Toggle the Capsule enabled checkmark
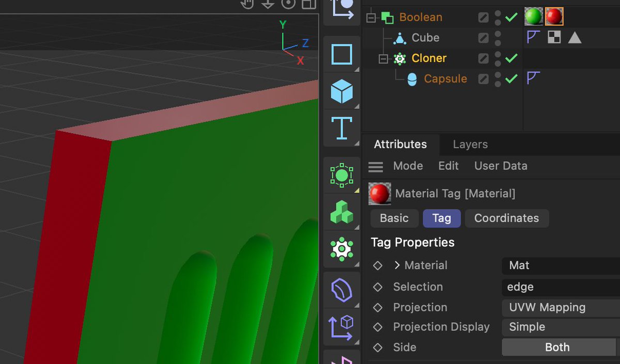This screenshot has height=364, width=620. tap(512, 79)
